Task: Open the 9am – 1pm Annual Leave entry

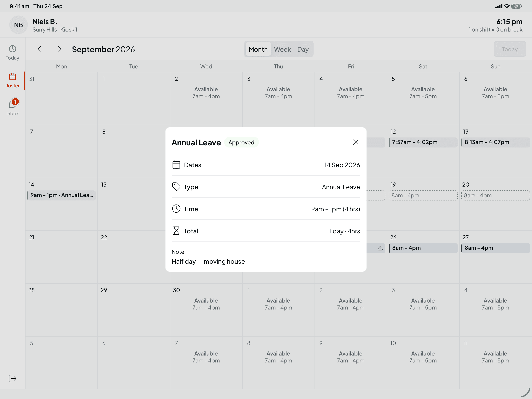Action: [61, 195]
